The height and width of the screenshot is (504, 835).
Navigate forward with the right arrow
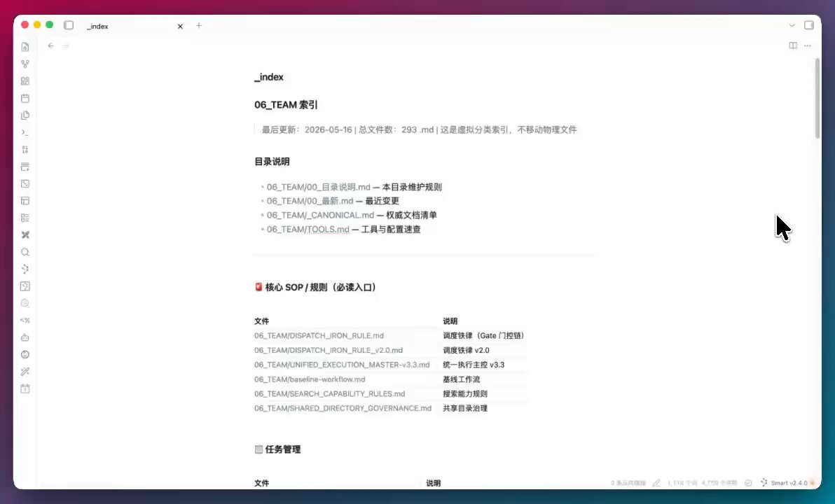(x=66, y=45)
